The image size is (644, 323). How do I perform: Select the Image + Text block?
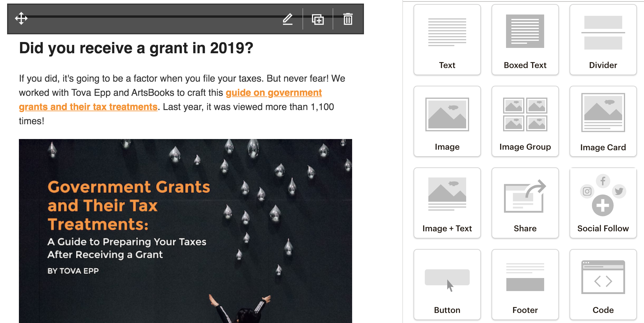[447, 203]
